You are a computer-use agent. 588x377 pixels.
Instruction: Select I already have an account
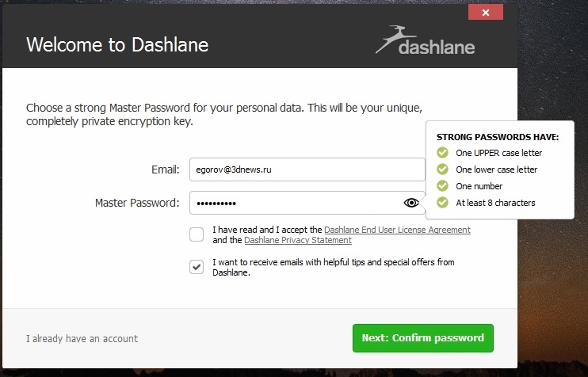tap(82, 339)
